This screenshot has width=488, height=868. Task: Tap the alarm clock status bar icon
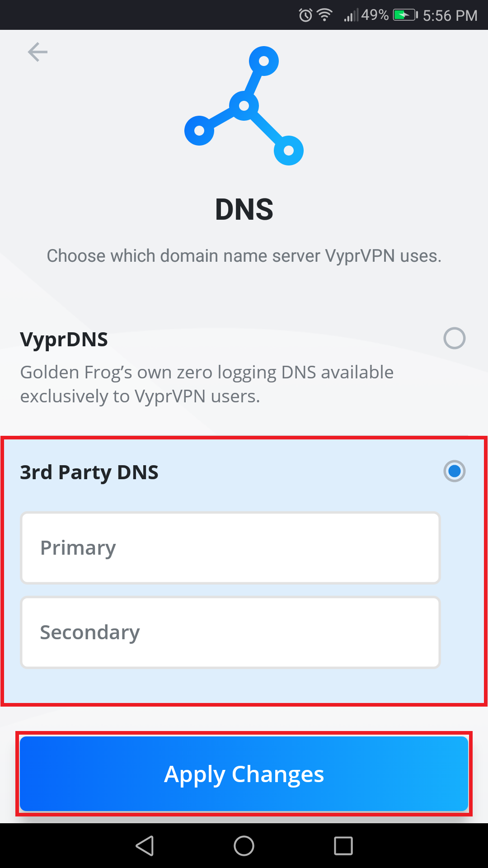(305, 14)
